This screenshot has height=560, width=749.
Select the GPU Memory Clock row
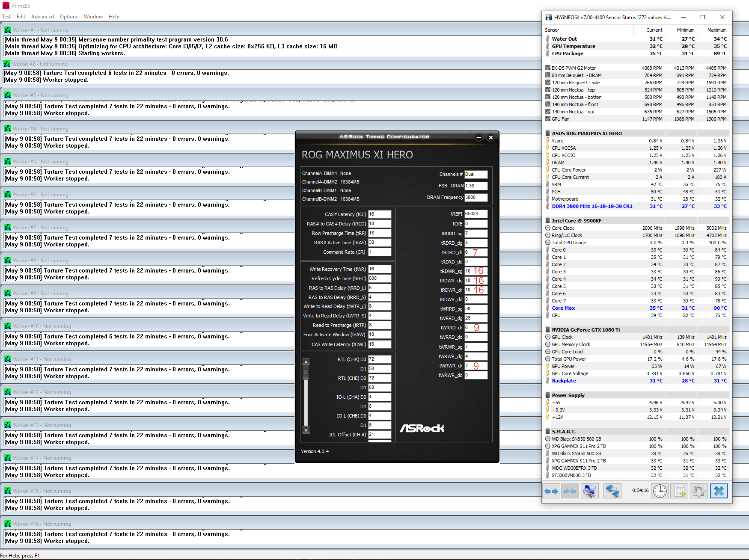coord(636,344)
